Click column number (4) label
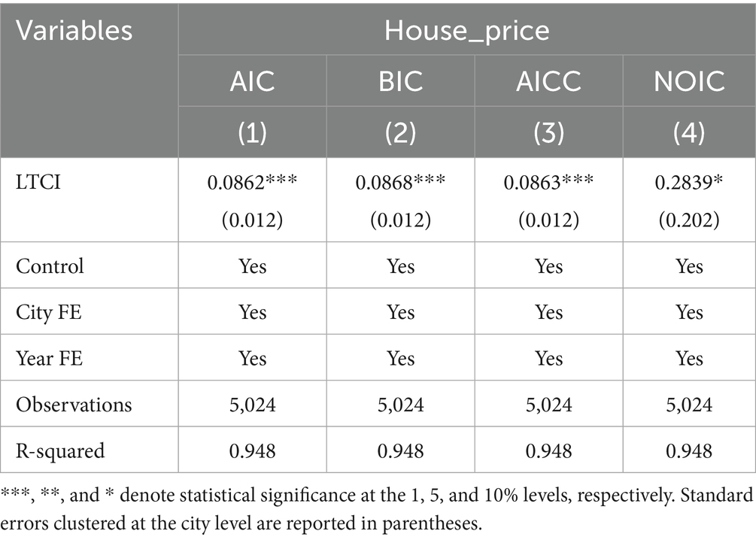Image resolution: width=756 pixels, height=540 pixels. pyautogui.click(x=689, y=132)
